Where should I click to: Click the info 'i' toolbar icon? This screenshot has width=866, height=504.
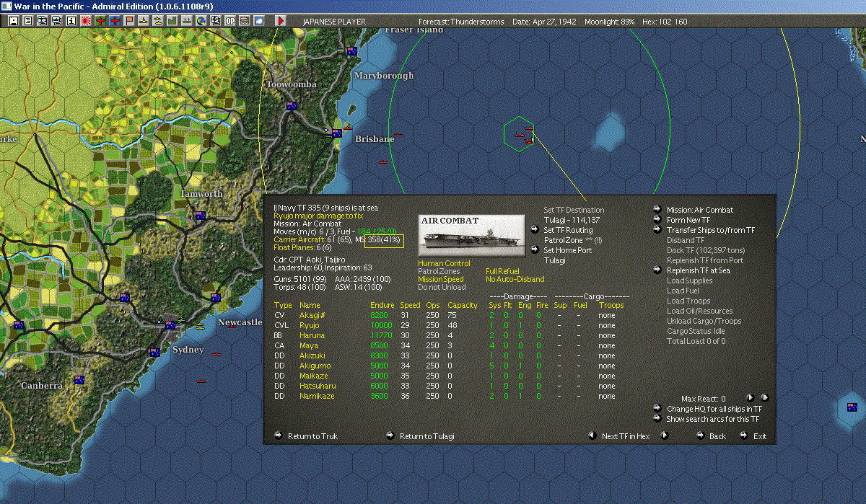[x=71, y=22]
